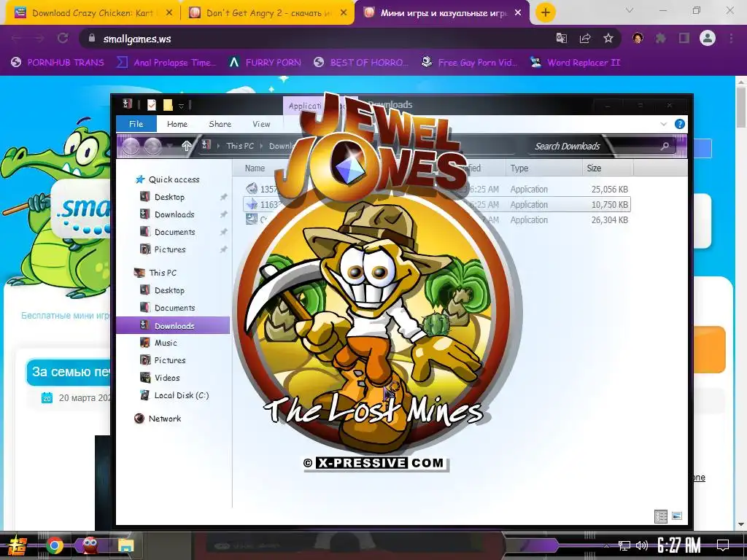Image resolution: width=747 pixels, height=560 pixels.
Task: Open Chrome from the taskbar
Action: click(x=55, y=545)
